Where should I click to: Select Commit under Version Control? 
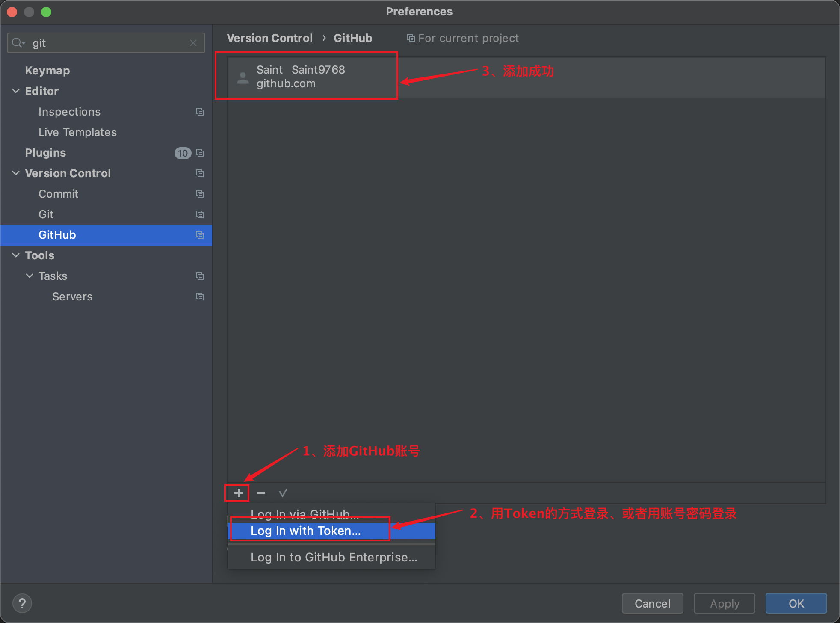pos(59,193)
